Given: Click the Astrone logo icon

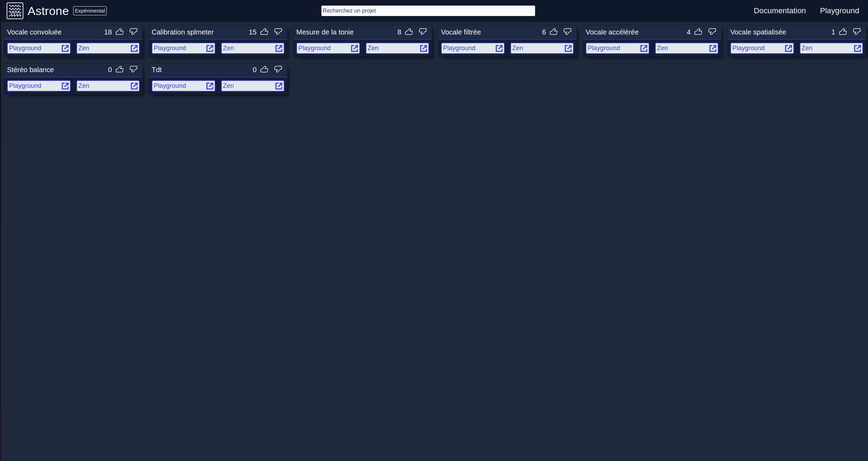Looking at the screenshot, I should click(x=14, y=10).
